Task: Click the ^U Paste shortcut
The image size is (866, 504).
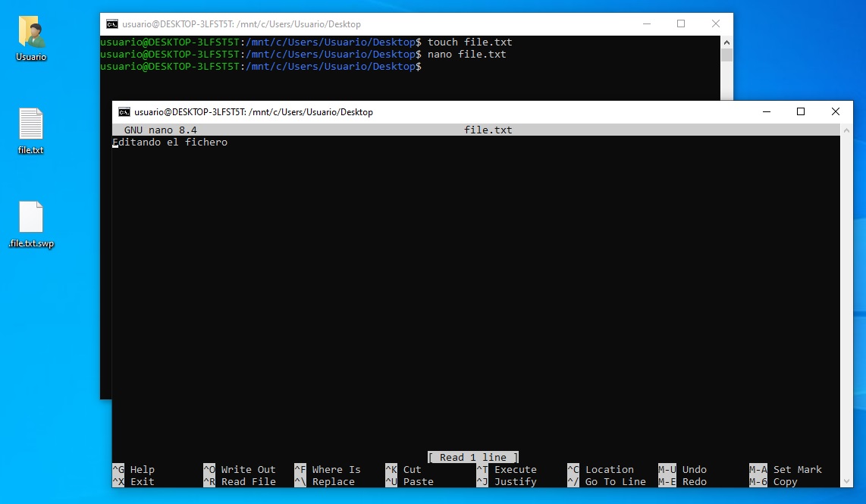Action: tap(409, 482)
